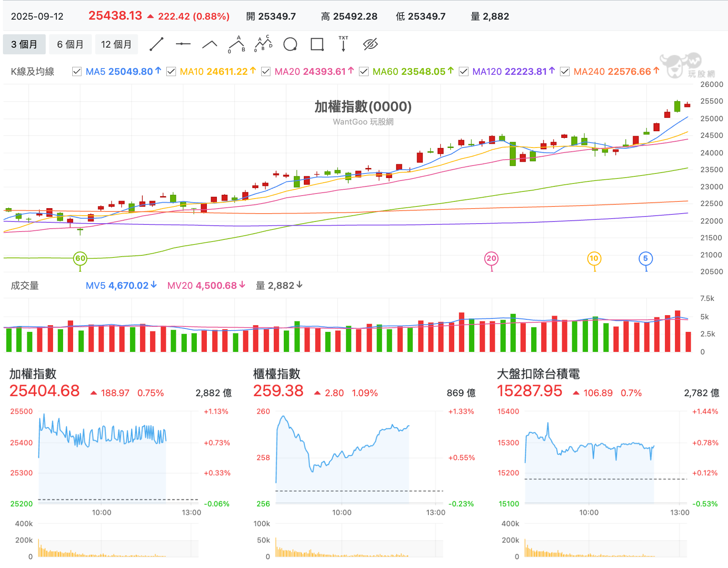Switch to the 12 個月 range tab
Image resolution: width=728 pixels, height=568 pixels.
116,44
